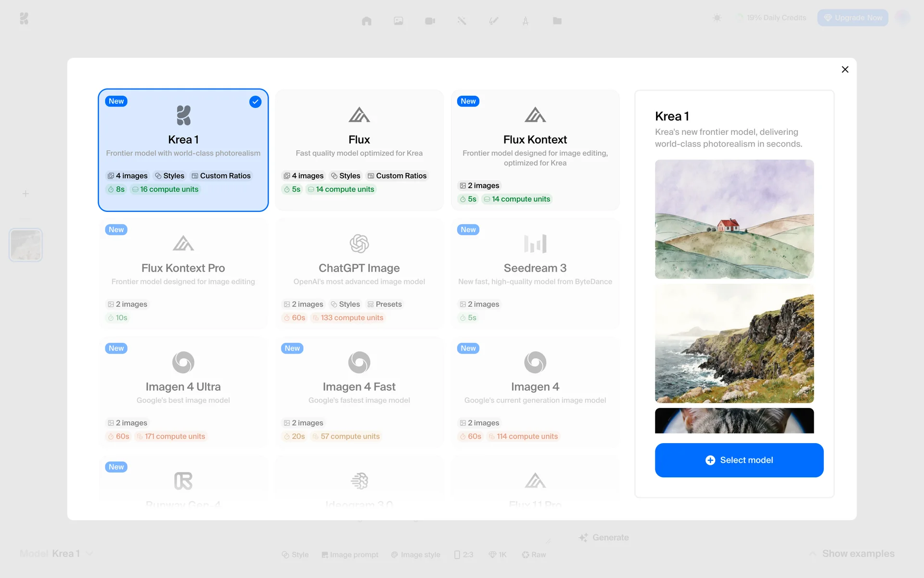The height and width of the screenshot is (578, 924).
Task: Open the Style option in bottom bar
Action: 295,554
